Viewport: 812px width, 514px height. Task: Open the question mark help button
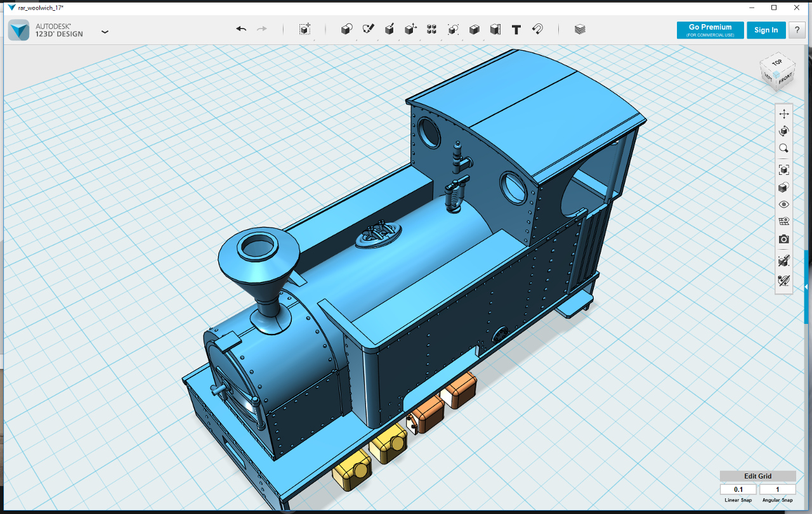[x=797, y=30]
